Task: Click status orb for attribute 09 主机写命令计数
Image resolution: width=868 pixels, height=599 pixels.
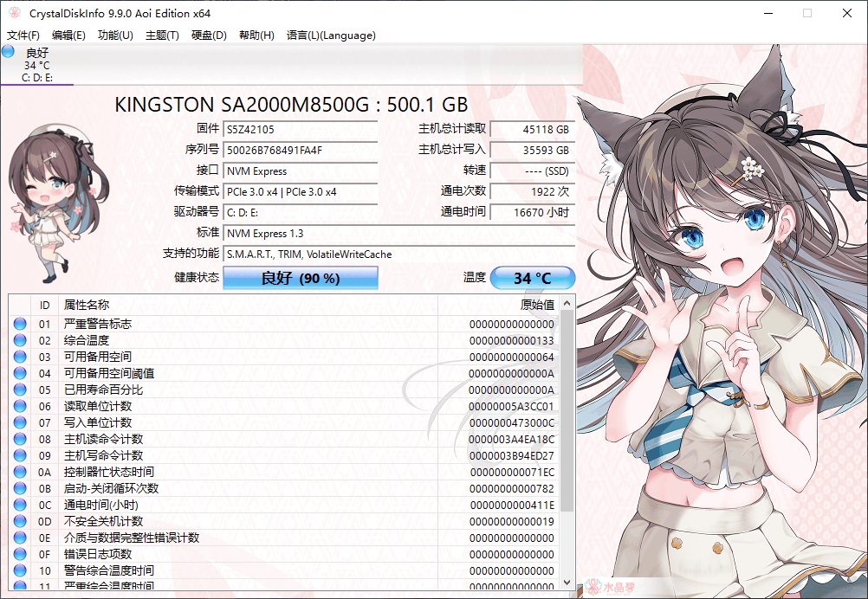Action: [20, 455]
